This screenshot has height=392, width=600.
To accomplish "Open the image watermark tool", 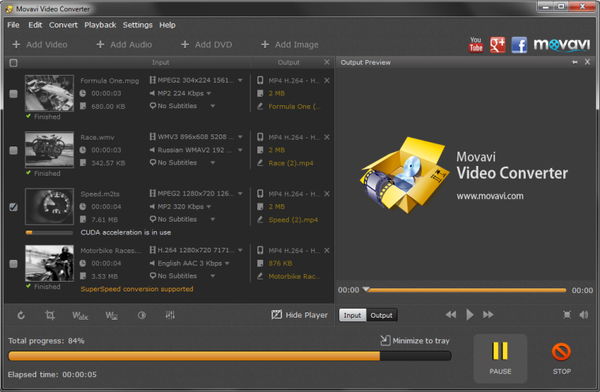I will 111,315.
